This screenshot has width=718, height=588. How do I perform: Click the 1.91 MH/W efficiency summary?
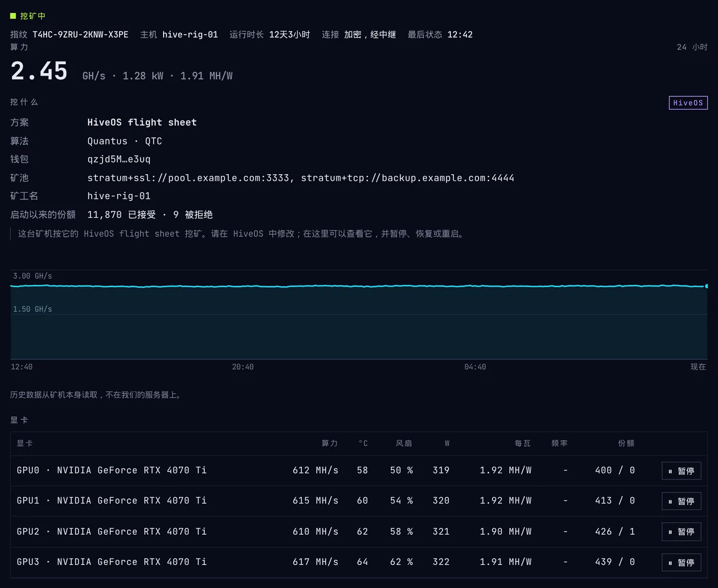click(x=206, y=76)
